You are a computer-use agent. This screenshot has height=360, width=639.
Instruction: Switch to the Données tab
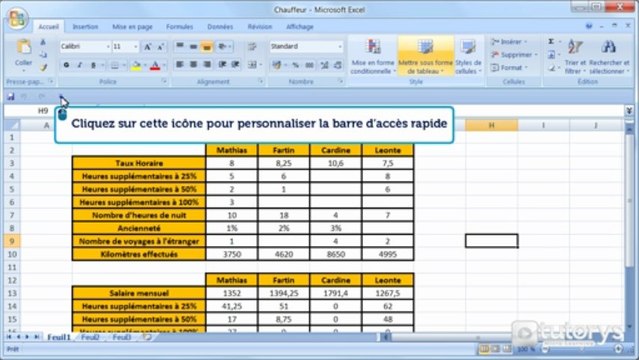220,27
